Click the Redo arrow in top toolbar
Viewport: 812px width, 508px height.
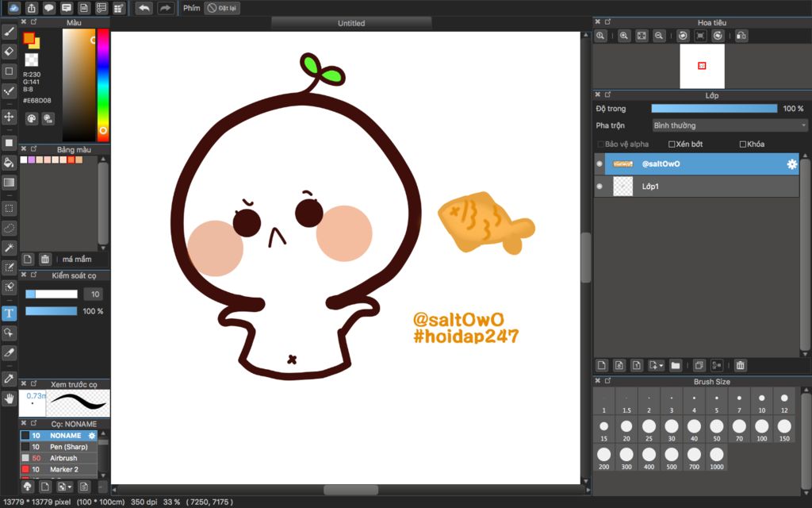(165, 8)
